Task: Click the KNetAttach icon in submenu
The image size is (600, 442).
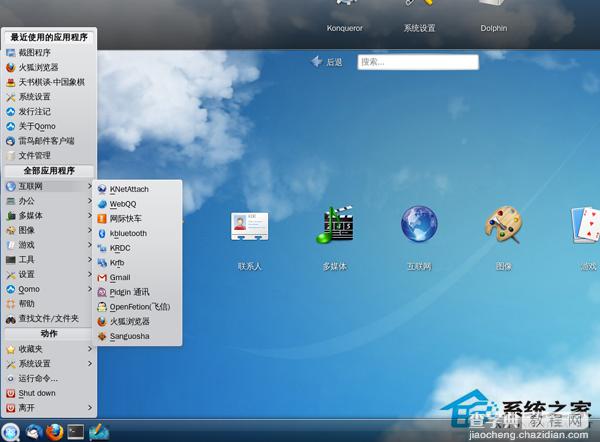Action: coord(102,189)
